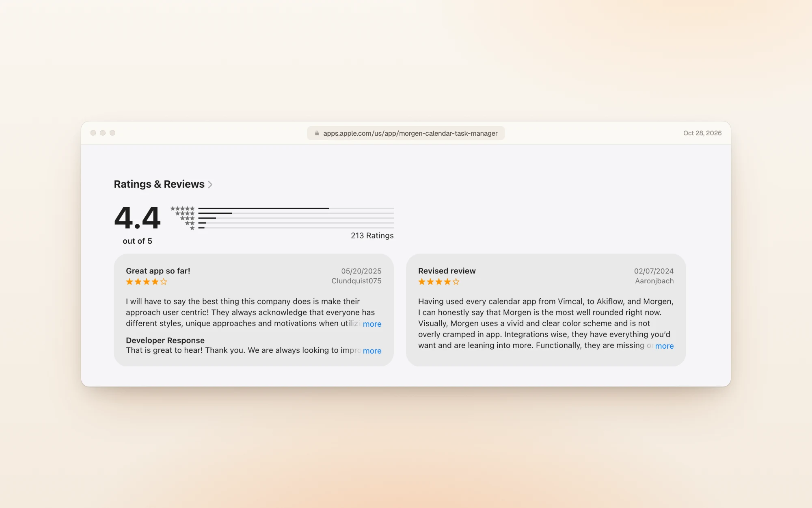Select the 'Great app so far!' review title

coord(158,271)
